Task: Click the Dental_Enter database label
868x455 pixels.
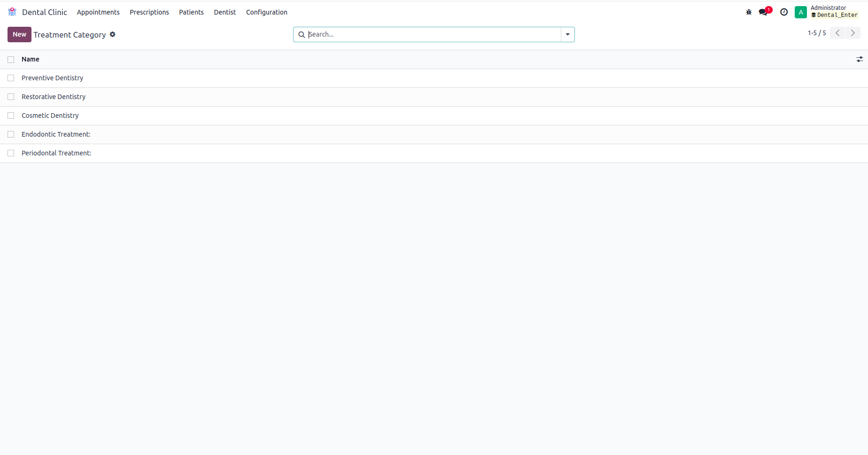Action: [835, 15]
